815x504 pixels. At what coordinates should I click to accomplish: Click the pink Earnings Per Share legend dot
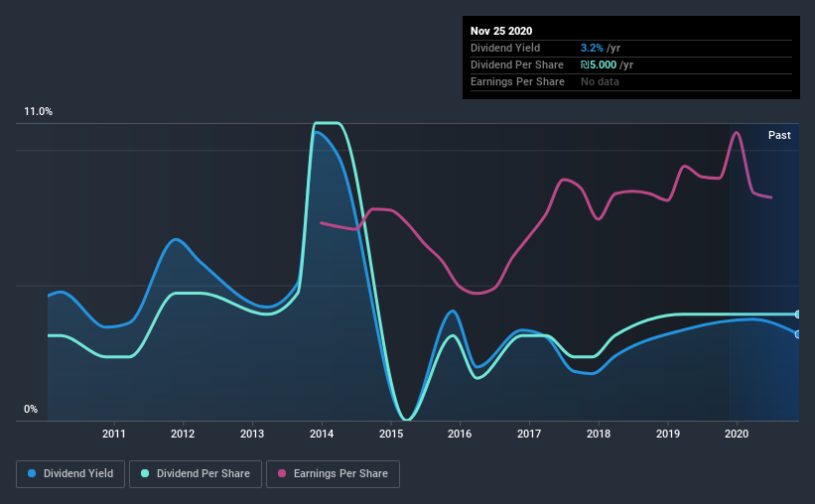(x=282, y=473)
